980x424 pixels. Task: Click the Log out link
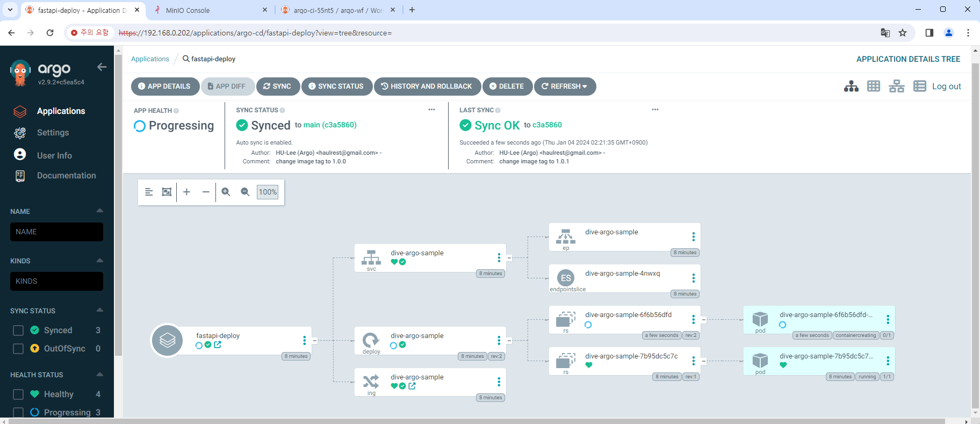[947, 87]
